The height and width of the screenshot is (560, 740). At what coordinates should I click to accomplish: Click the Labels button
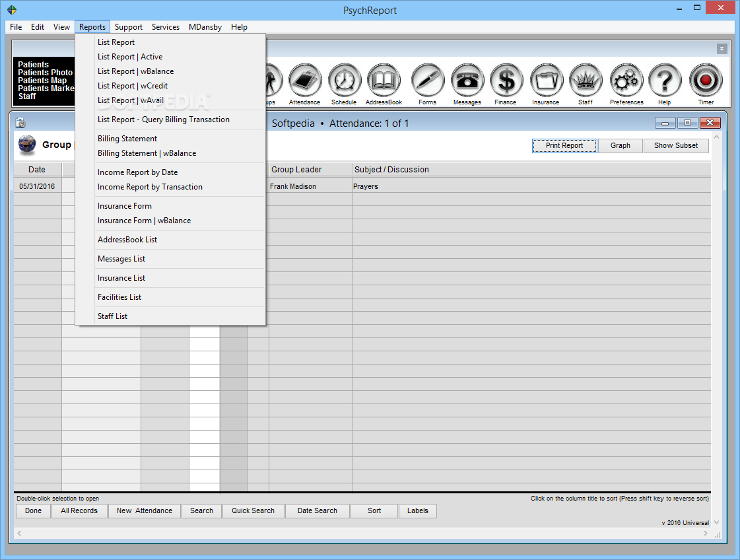click(418, 511)
